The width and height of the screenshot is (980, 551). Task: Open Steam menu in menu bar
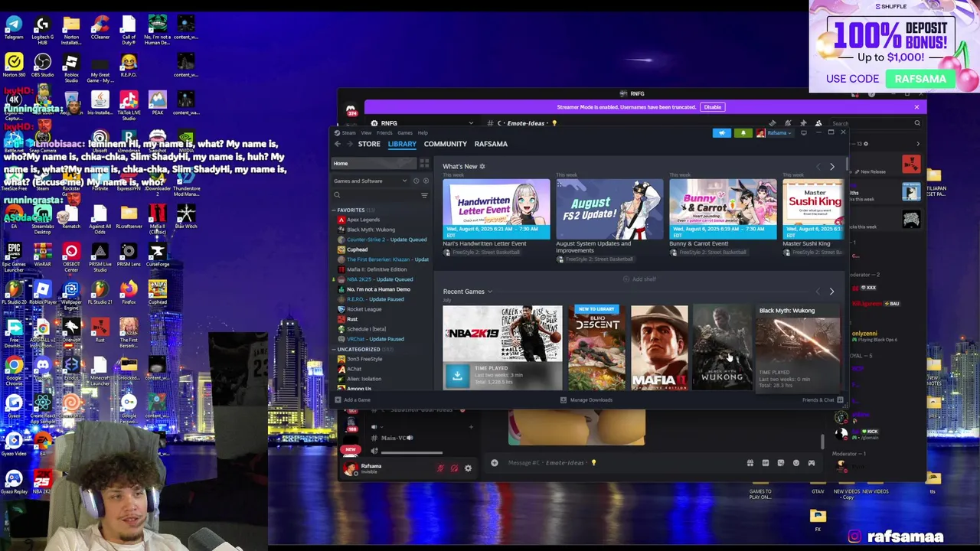coord(349,132)
